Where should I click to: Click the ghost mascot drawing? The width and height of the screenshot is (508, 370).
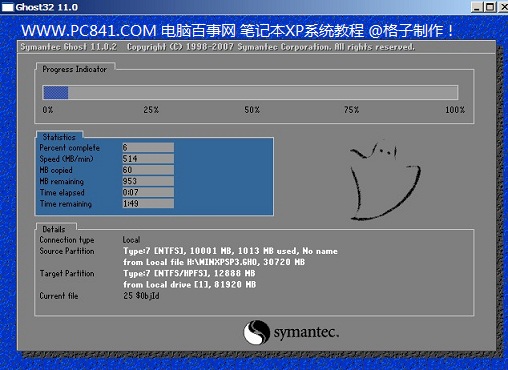coord(385,180)
